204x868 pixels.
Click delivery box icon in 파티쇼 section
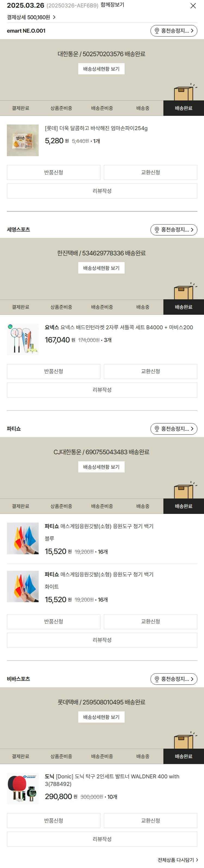[184, 491]
